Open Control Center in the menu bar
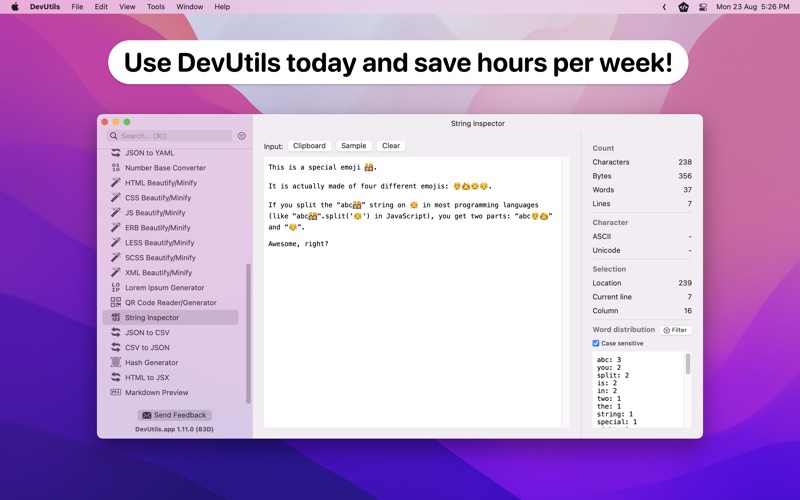 (703, 7)
